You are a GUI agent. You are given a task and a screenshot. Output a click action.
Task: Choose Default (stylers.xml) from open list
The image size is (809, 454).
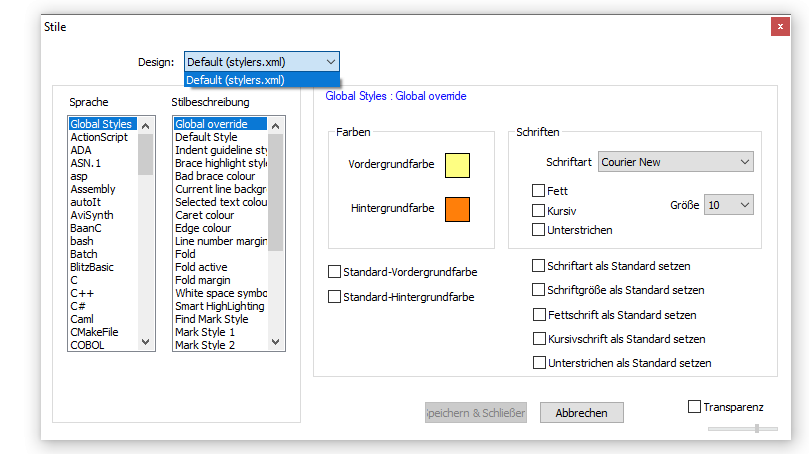(262, 80)
